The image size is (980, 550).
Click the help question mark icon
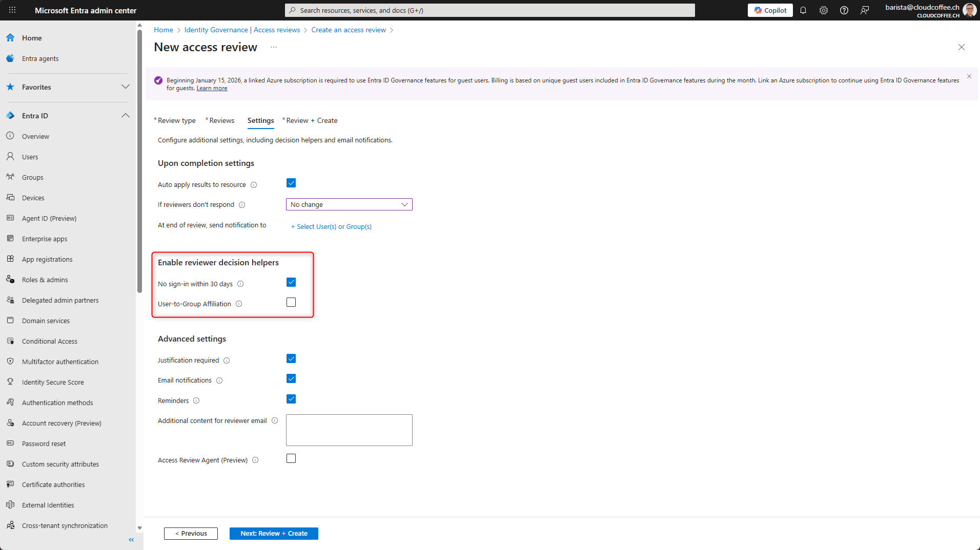(844, 10)
